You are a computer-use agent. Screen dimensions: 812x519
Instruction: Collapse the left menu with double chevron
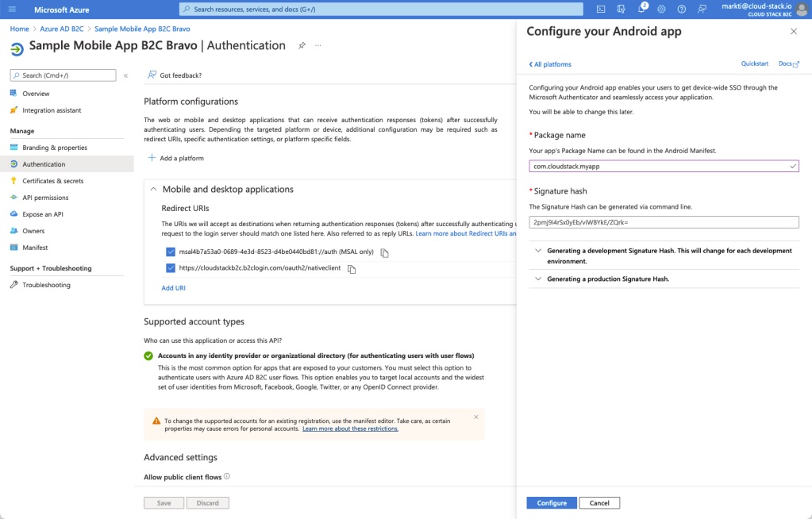coord(125,75)
